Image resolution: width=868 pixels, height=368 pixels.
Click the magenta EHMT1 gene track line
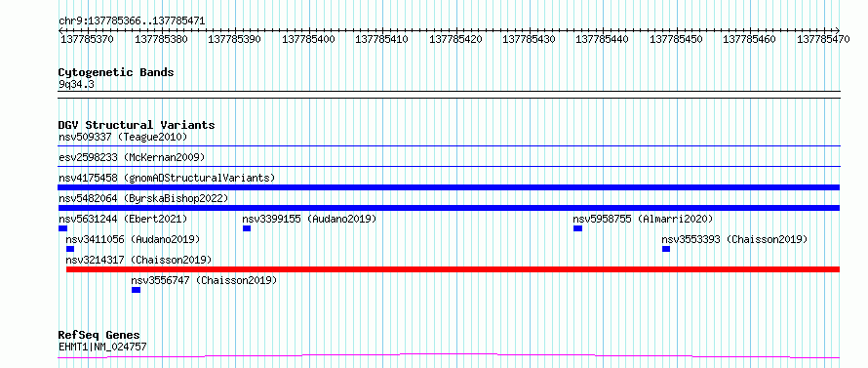(449, 355)
